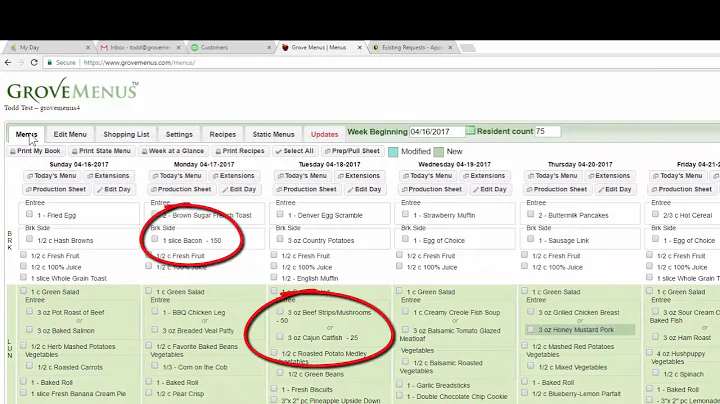Open Extensions for Sunday 04-16-2017
The height and width of the screenshot is (404, 720).
pyautogui.click(x=108, y=176)
